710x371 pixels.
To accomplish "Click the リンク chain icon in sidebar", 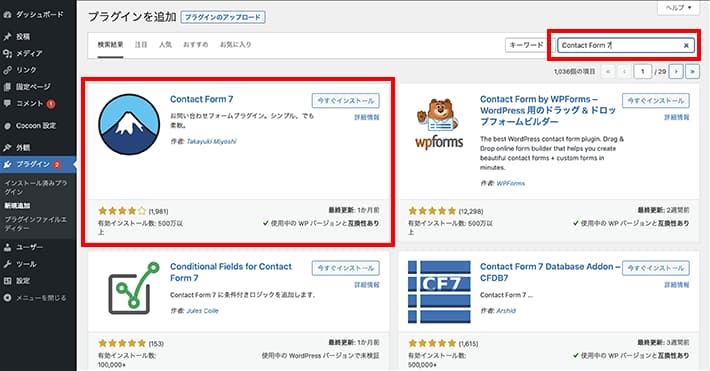I will (x=7, y=70).
